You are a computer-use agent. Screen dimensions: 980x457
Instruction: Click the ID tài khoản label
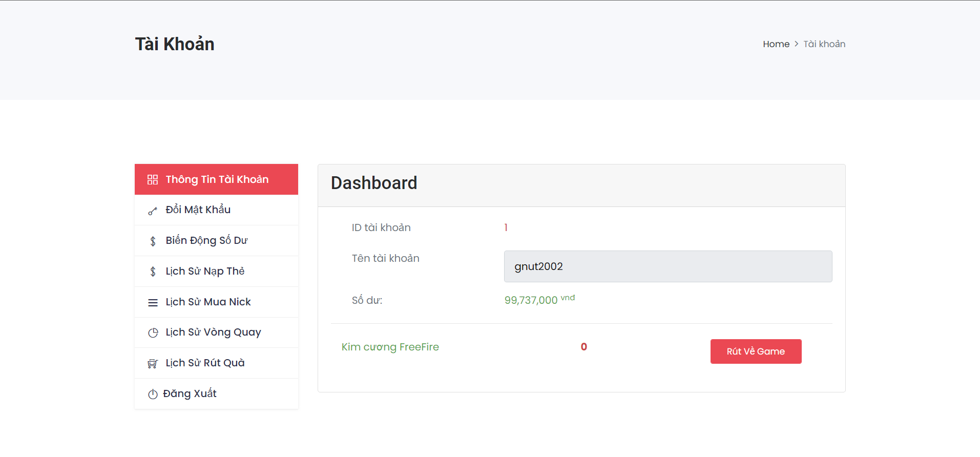tap(381, 227)
